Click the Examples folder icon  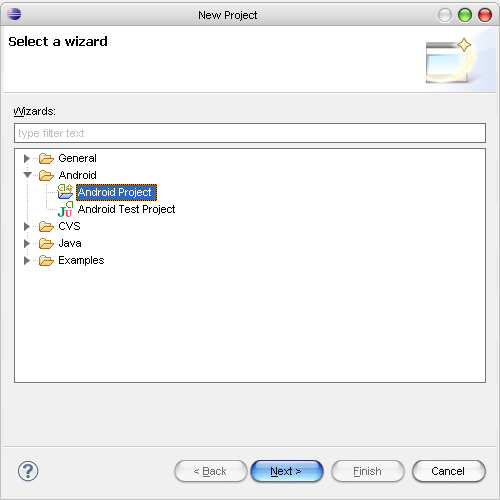point(46,260)
